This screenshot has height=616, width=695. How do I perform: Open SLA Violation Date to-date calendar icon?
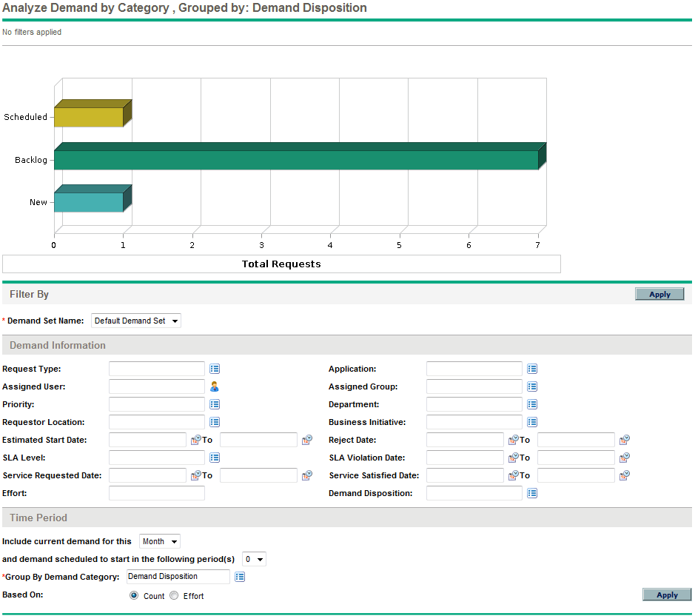(x=625, y=458)
